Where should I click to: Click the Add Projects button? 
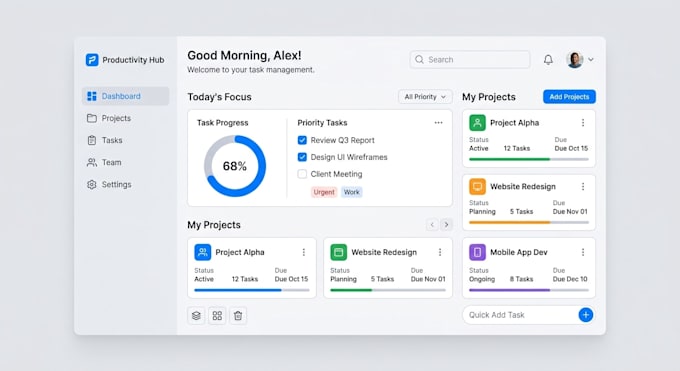tap(569, 97)
